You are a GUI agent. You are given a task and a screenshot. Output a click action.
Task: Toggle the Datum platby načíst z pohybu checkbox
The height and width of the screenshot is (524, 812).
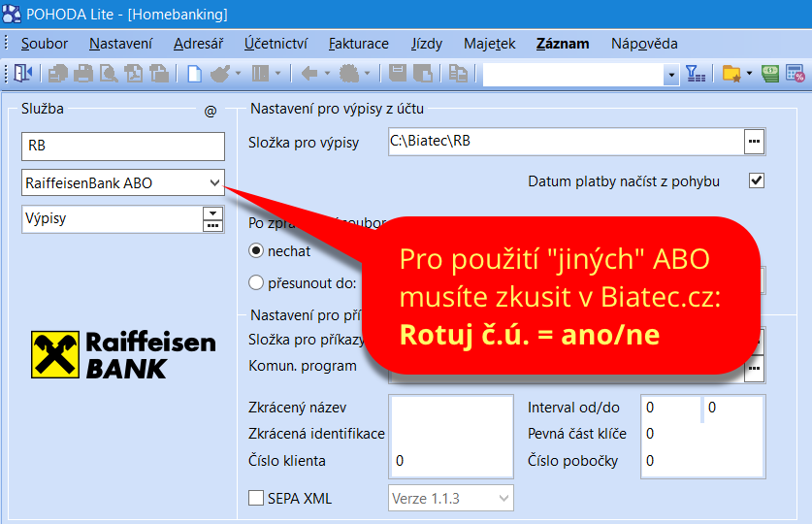(757, 180)
